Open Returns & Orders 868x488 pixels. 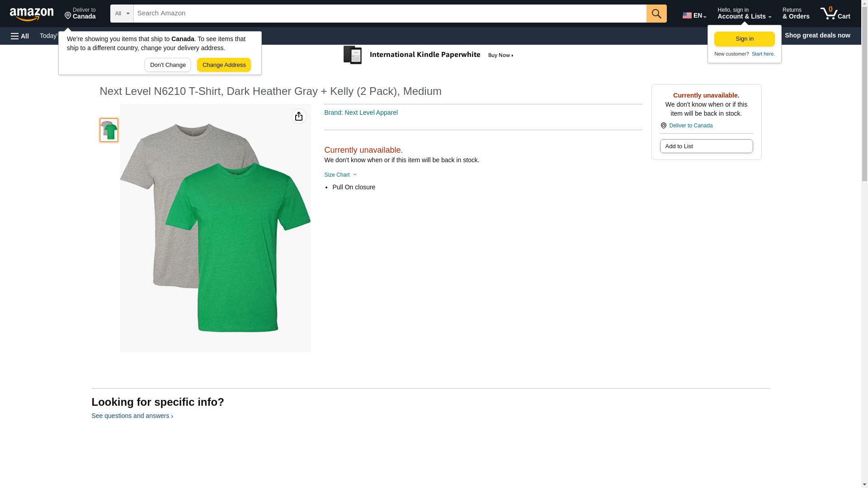[795, 14]
